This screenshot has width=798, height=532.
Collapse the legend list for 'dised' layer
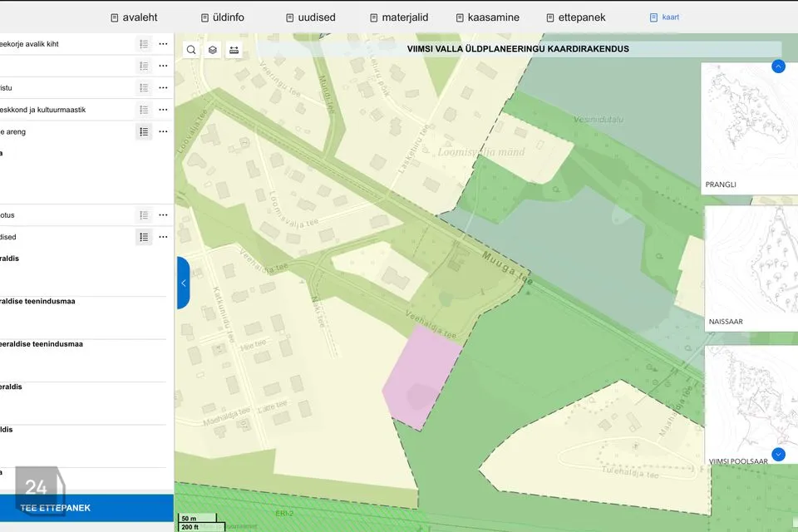click(x=144, y=237)
